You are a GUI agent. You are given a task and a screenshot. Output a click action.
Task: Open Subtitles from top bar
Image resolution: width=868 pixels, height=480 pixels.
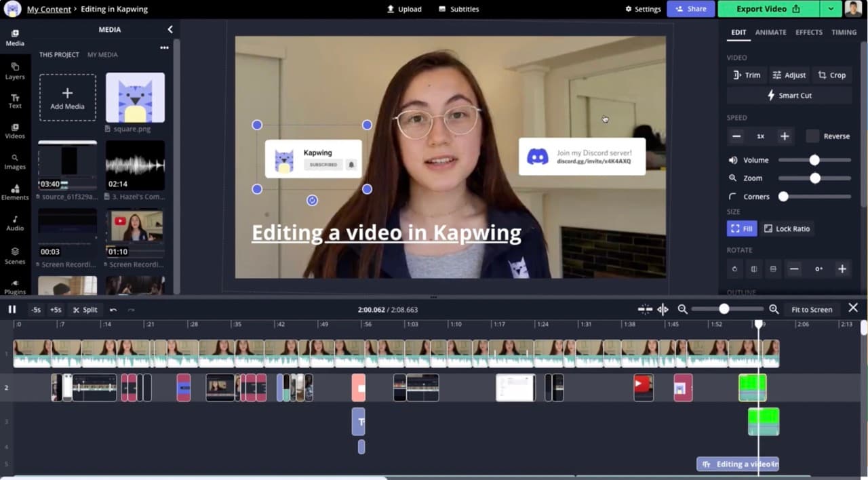click(x=458, y=9)
